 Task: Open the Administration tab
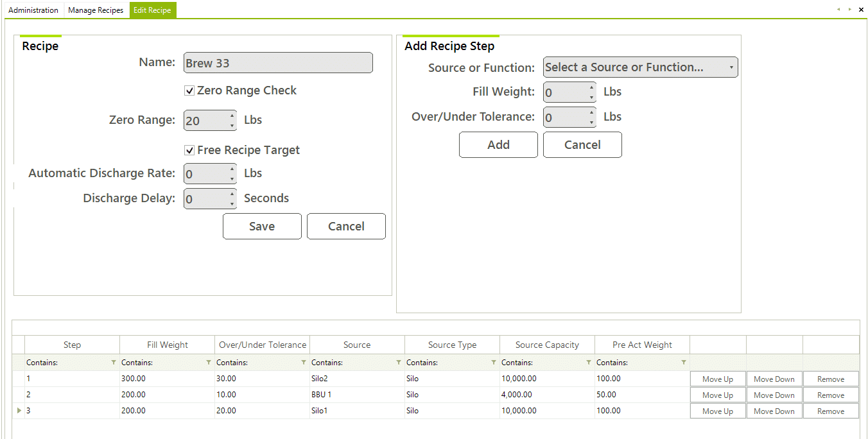(33, 10)
